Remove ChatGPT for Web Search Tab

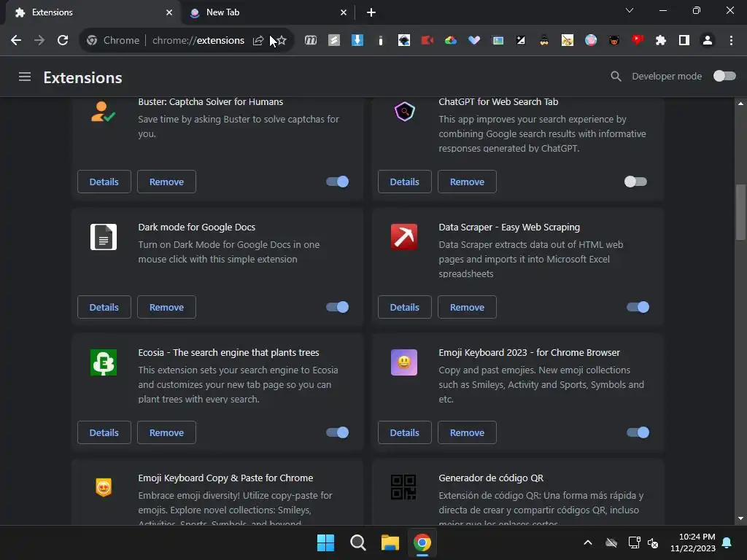click(467, 182)
